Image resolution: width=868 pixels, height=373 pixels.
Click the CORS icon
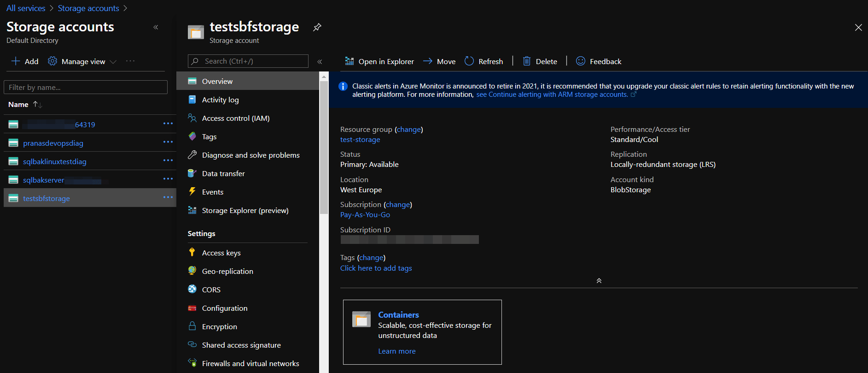click(192, 289)
